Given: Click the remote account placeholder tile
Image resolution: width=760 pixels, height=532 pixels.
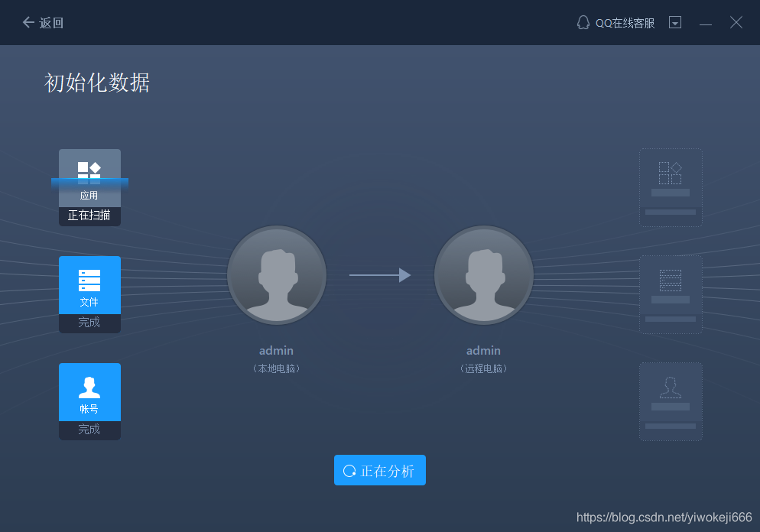Looking at the screenshot, I should [671, 401].
